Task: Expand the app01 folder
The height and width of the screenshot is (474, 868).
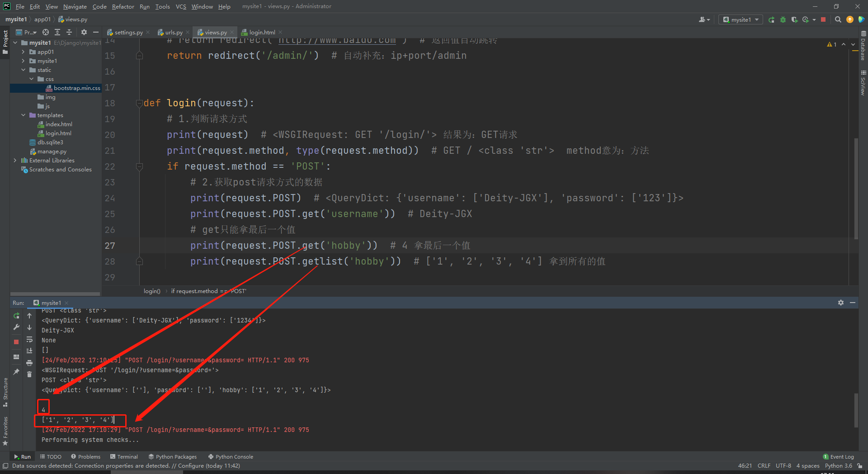Action: click(x=23, y=52)
